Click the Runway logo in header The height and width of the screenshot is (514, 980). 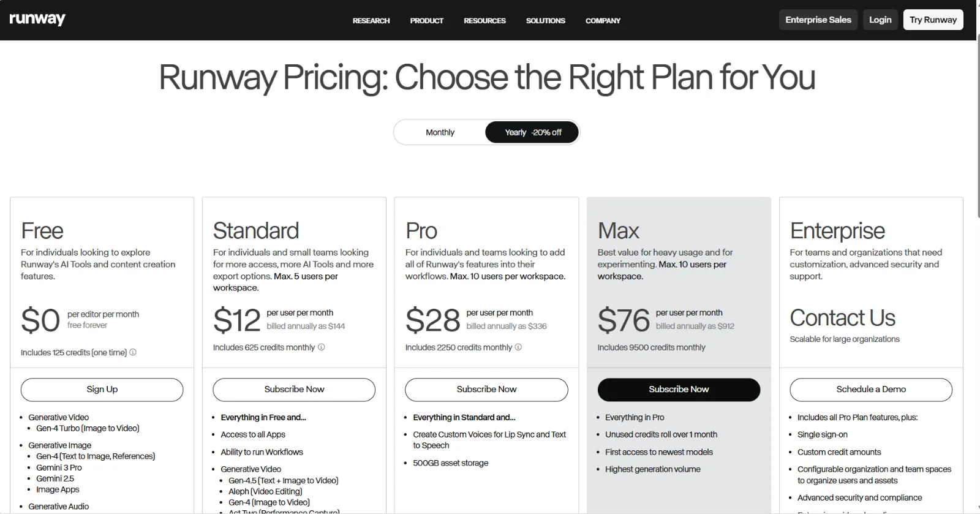37,19
